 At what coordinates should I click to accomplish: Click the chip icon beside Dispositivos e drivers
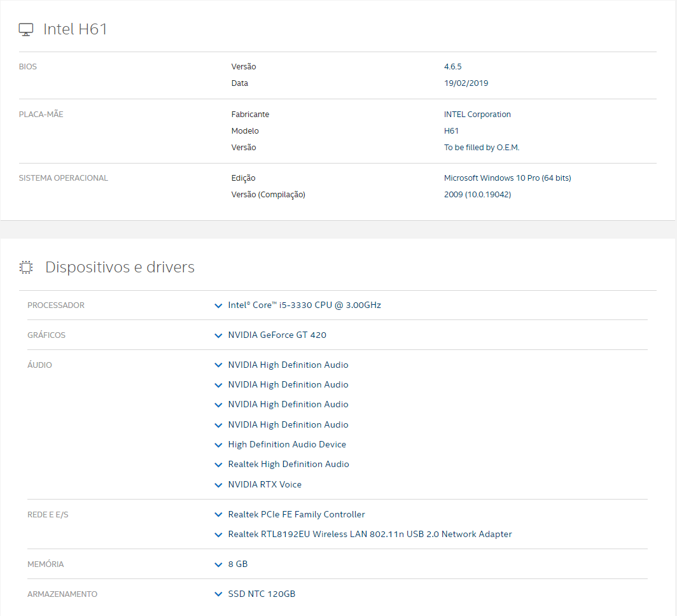(x=26, y=267)
